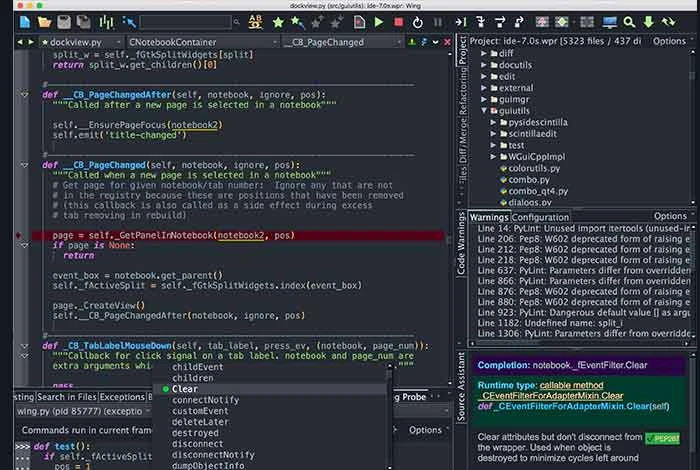The image size is (700, 470).
Task: Select deleteLater in the autocomplete list
Action: click(x=270, y=422)
